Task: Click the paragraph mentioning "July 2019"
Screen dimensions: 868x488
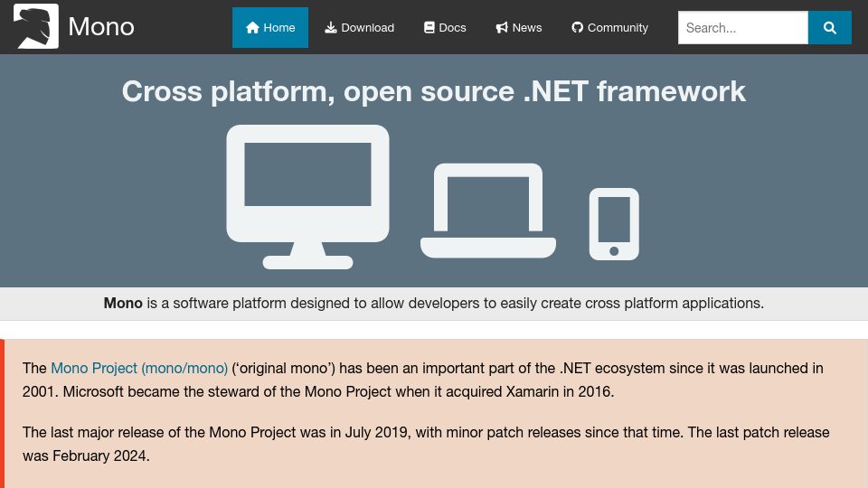Action: coord(426,444)
